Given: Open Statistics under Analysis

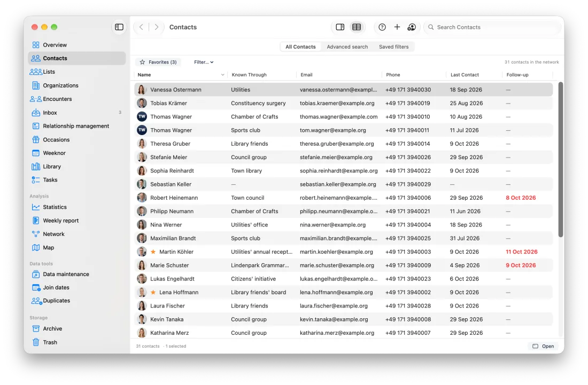Looking at the screenshot, I should [x=77, y=207].
